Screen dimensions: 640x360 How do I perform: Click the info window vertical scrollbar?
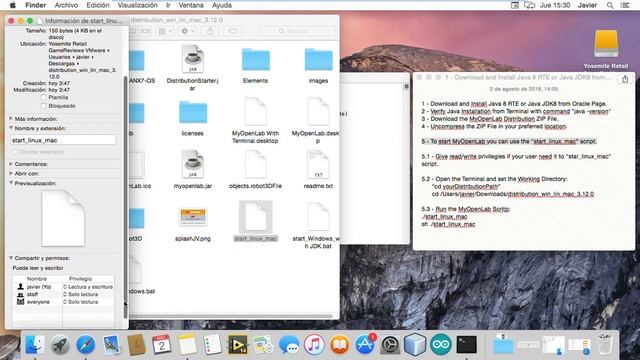(125, 196)
